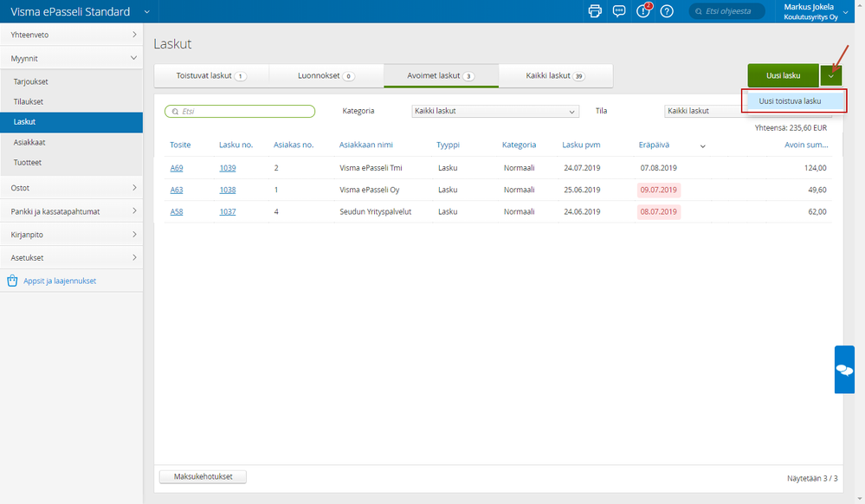
Task: Sort by Asiakas no. column header
Action: coord(294,145)
